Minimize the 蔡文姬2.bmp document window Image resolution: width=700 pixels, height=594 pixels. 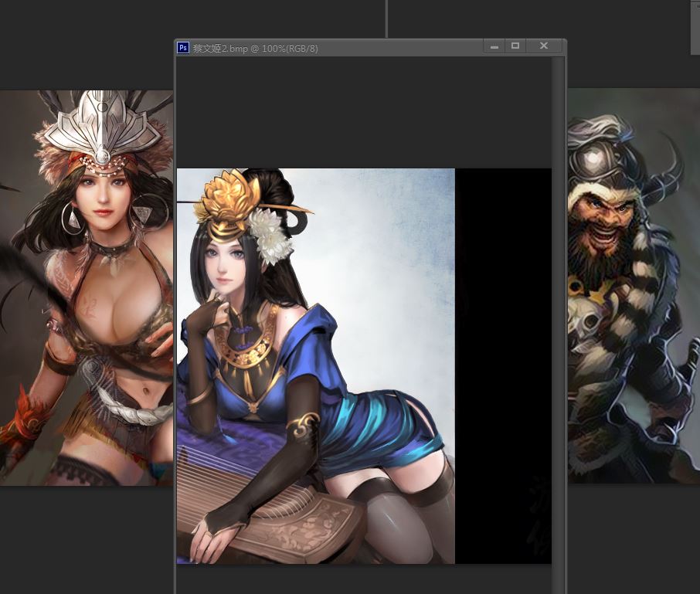(494, 46)
